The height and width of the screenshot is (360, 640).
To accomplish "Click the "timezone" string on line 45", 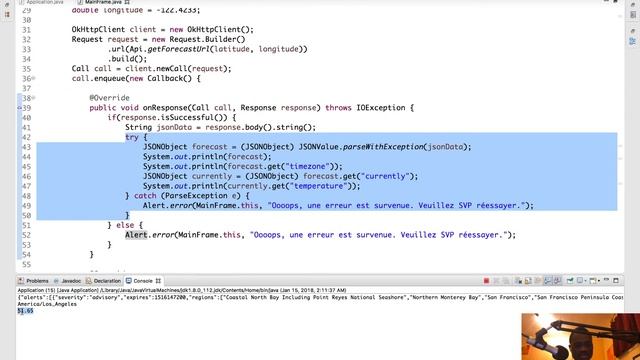I will 309,167.
